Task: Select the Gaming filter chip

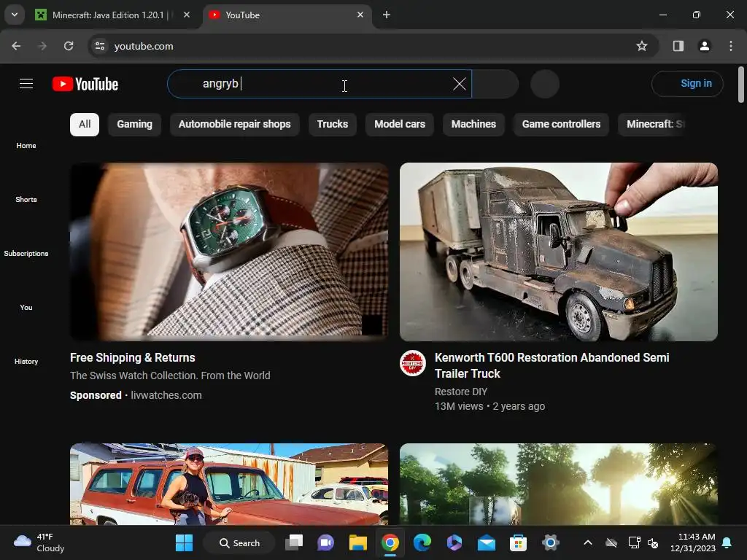Action: point(134,124)
